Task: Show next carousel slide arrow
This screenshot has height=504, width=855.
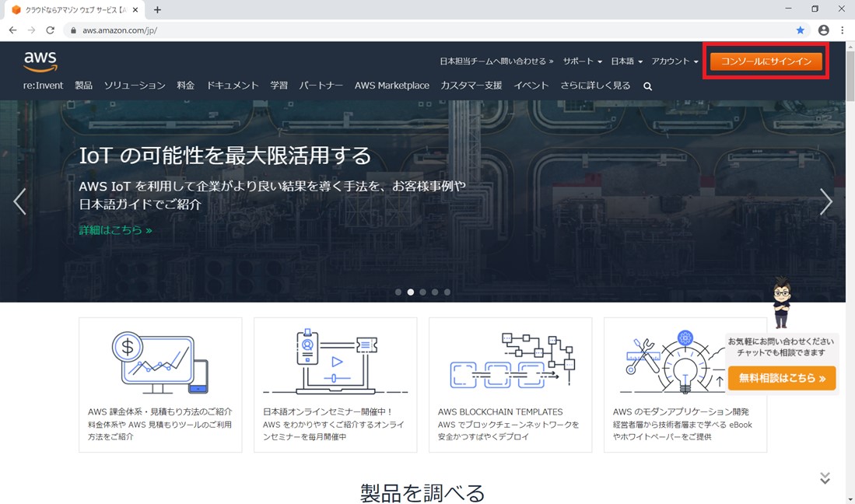Action: (826, 201)
